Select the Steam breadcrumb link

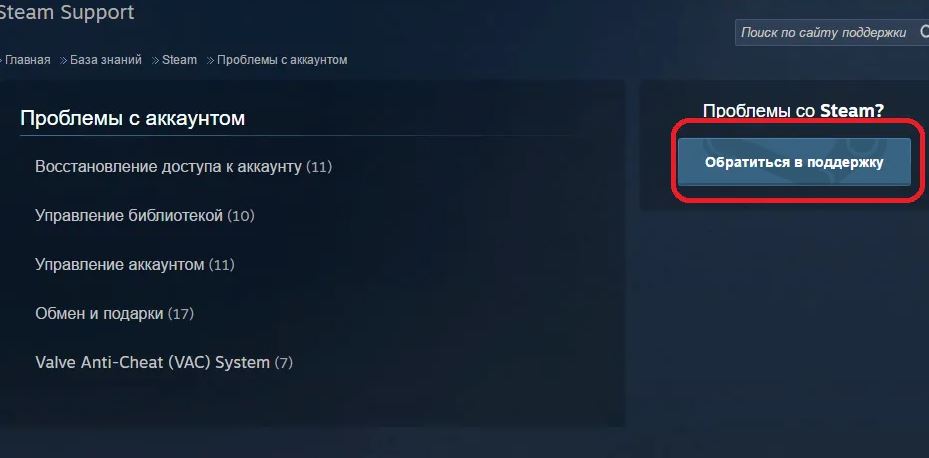(x=180, y=60)
